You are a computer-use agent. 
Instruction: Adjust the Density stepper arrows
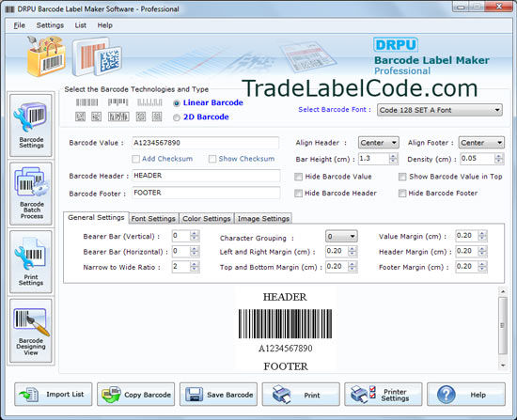499,159
